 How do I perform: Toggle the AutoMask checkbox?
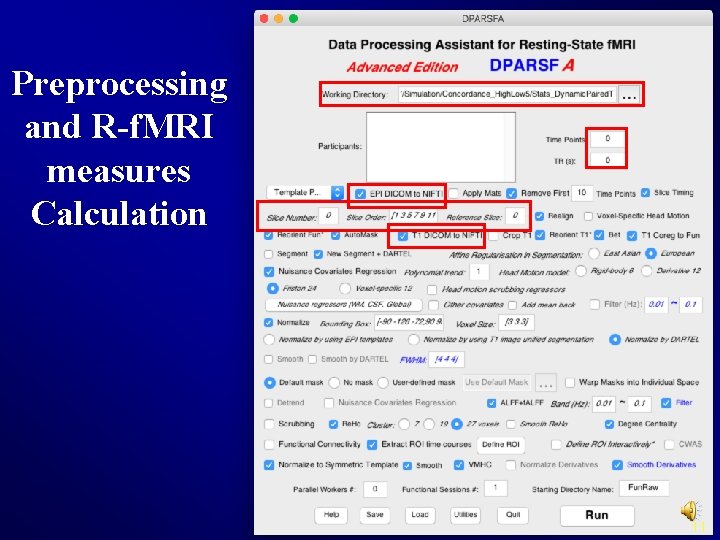(x=335, y=236)
